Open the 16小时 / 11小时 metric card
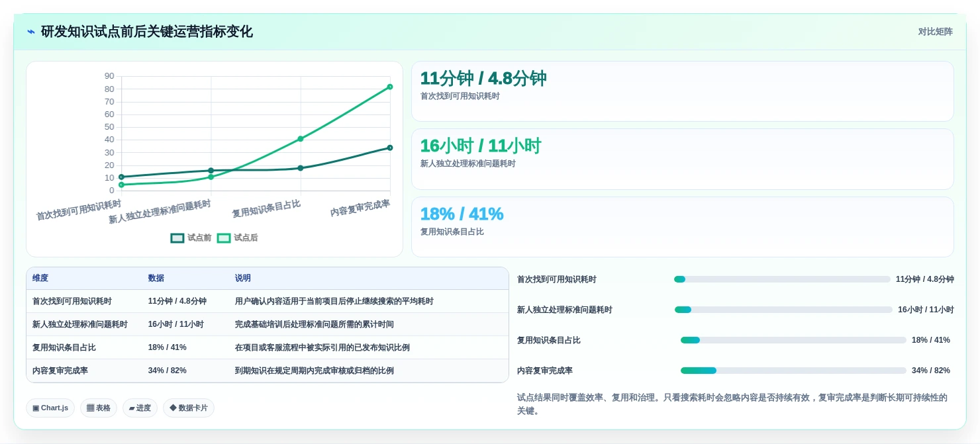This screenshot has height=444, width=980. point(683,159)
